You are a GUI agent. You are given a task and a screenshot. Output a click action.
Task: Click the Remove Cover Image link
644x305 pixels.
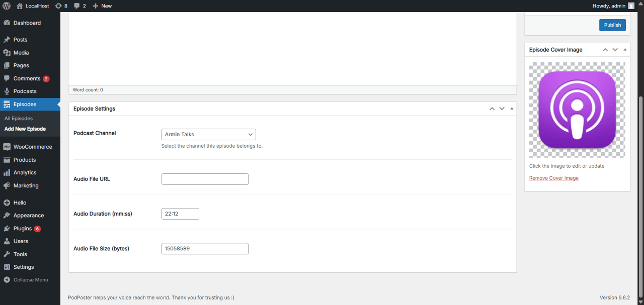click(553, 177)
